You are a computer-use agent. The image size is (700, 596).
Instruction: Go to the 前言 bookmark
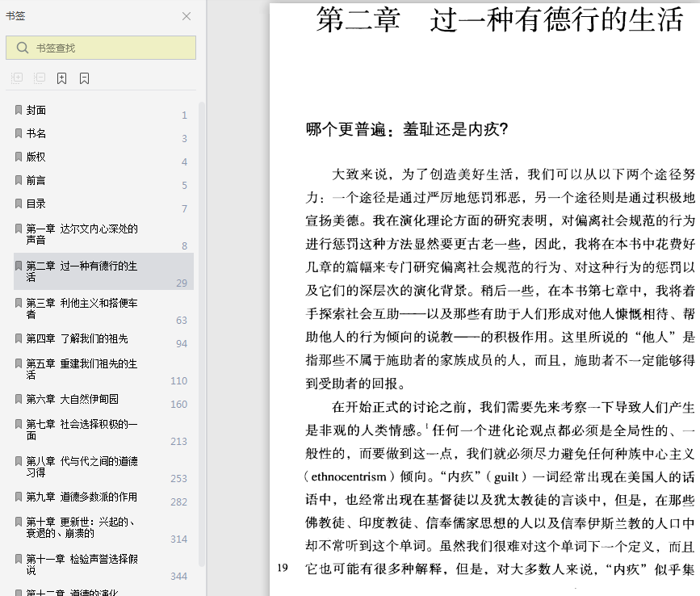click(x=36, y=180)
